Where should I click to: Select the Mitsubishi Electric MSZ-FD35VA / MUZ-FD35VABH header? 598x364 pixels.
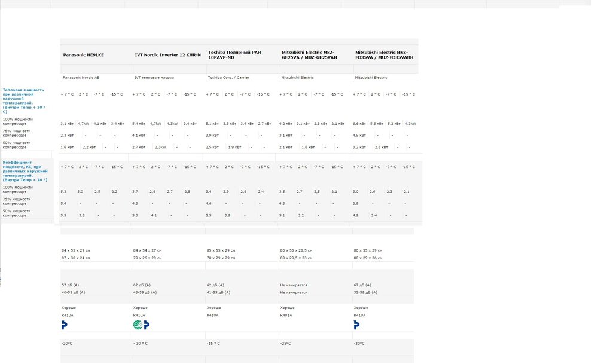384,55
